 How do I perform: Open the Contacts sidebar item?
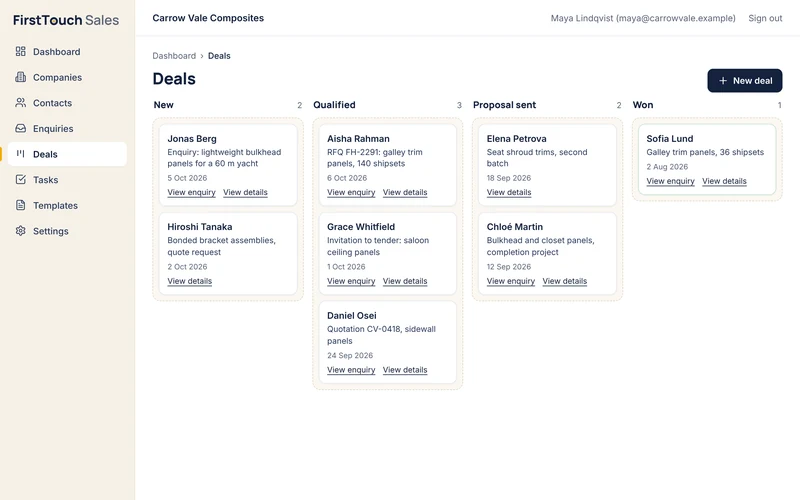[67, 103]
